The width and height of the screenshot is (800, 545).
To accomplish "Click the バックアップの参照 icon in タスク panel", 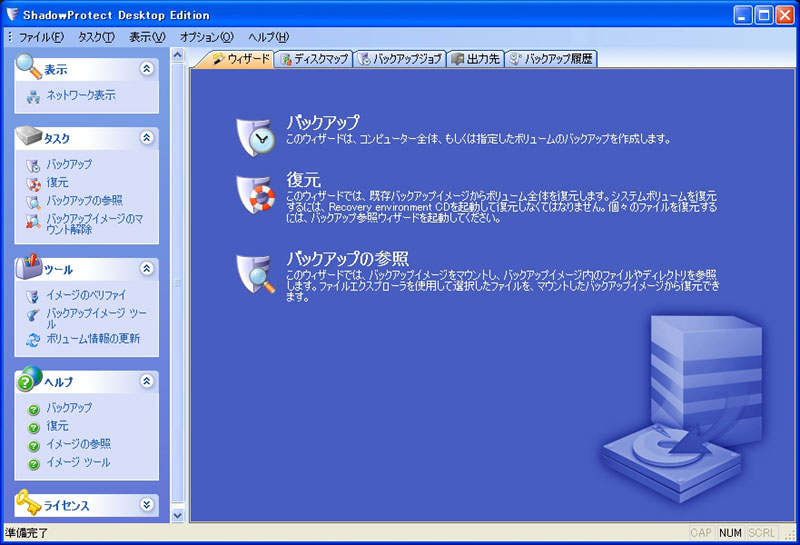I will (34, 202).
